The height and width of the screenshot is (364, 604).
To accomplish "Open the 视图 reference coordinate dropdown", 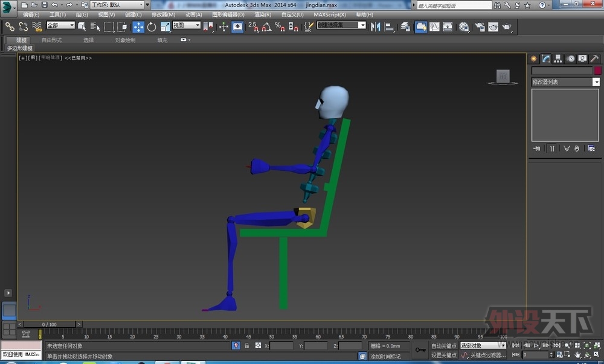I will (x=187, y=25).
